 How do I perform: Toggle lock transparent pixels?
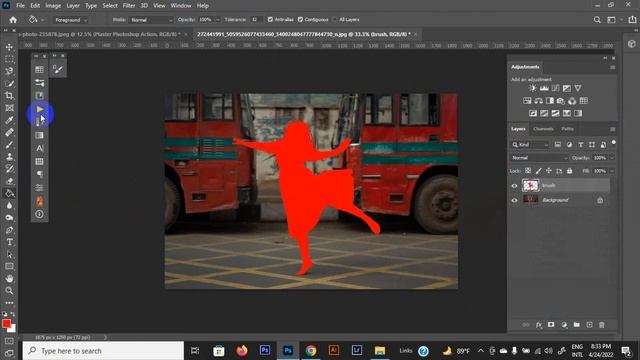click(x=528, y=171)
